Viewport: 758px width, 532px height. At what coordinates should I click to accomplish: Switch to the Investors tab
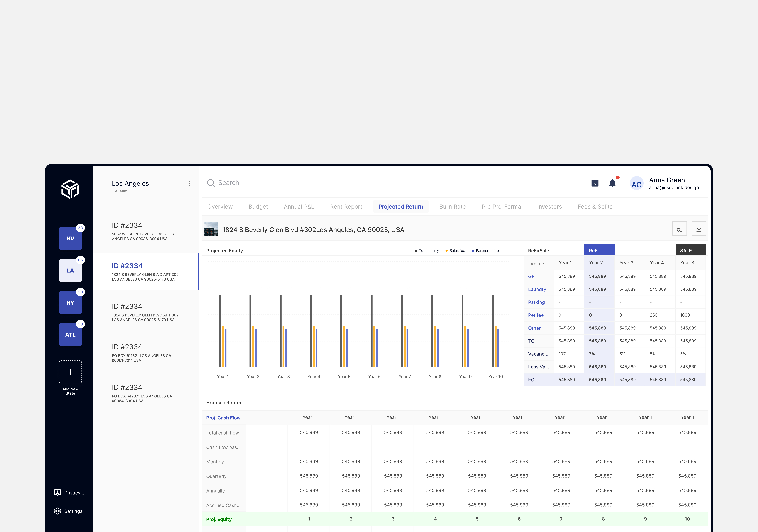click(x=549, y=207)
